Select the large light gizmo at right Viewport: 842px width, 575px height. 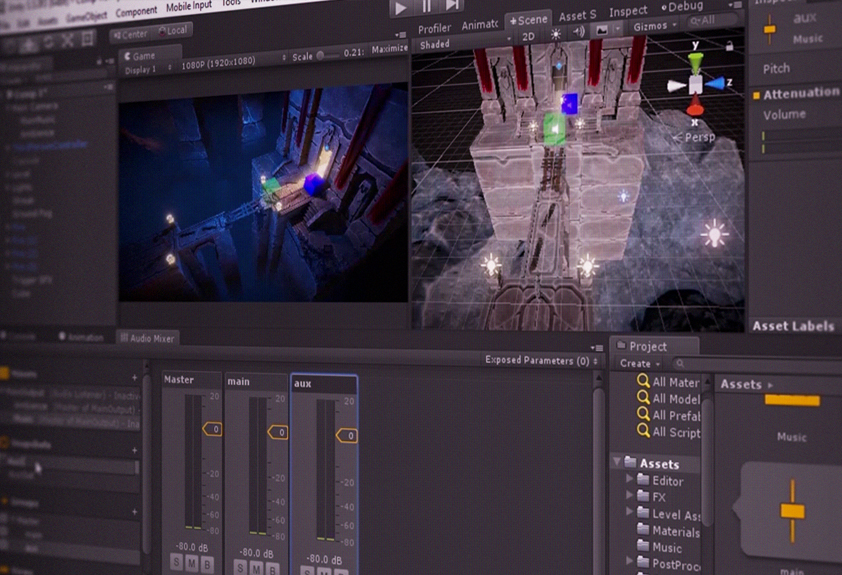click(715, 235)
